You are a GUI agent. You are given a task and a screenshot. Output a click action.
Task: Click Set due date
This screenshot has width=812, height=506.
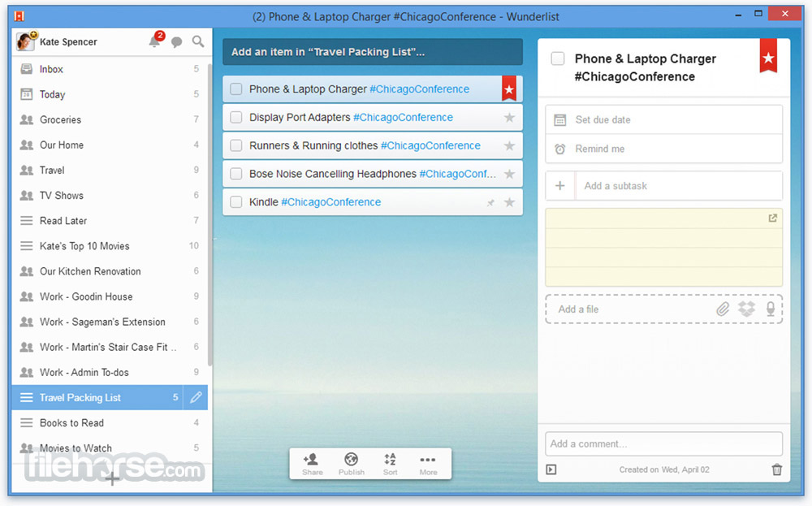coord(663,119)
